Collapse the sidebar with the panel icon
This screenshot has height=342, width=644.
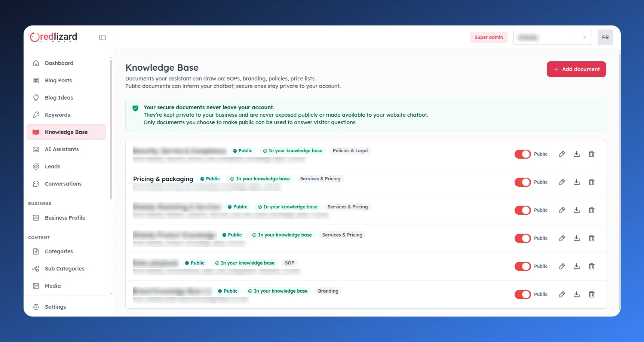102,37
